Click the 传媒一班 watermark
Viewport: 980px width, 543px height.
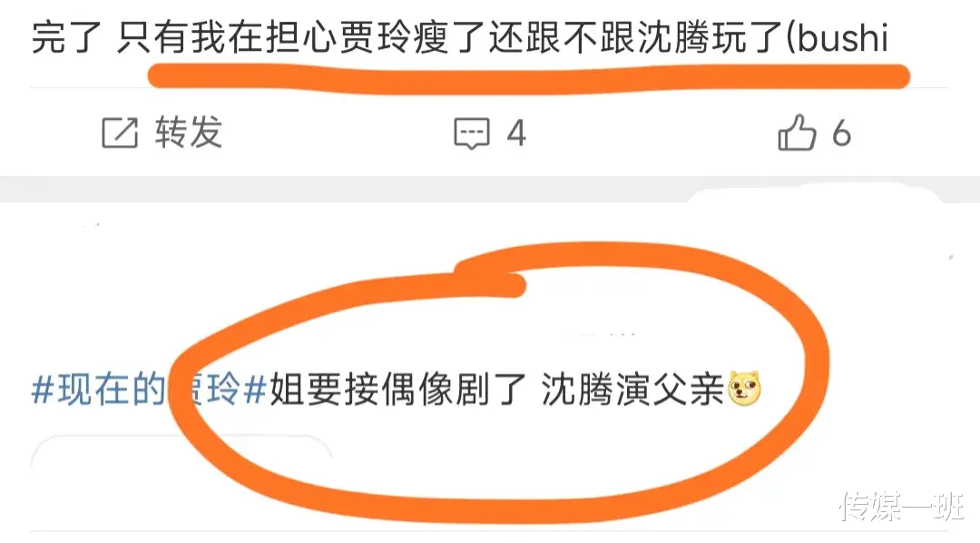[903, 506]
